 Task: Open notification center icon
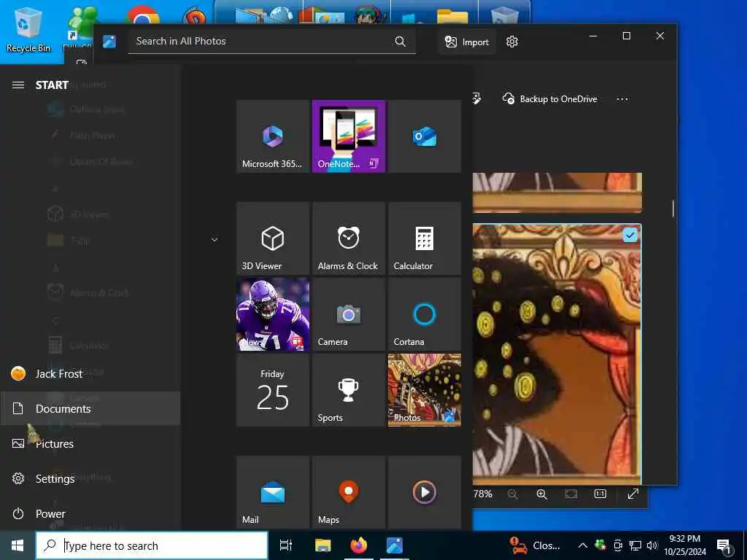click(x=724, y=545)
